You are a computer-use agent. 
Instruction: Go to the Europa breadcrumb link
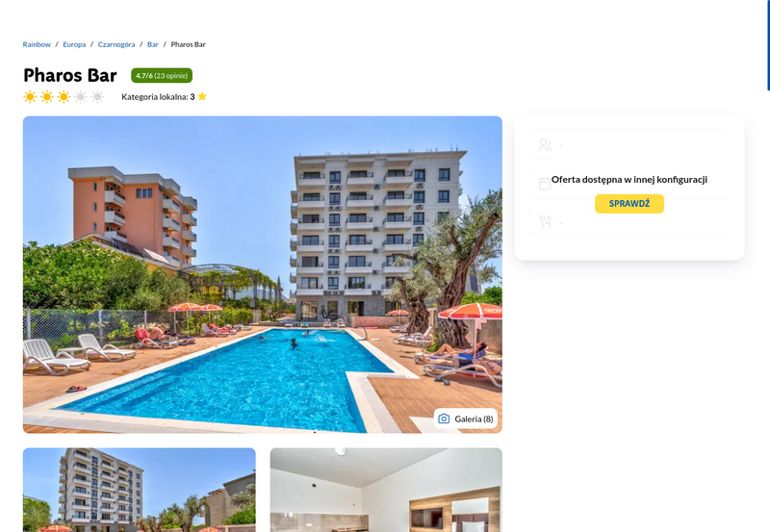click(x=74, y=44)
